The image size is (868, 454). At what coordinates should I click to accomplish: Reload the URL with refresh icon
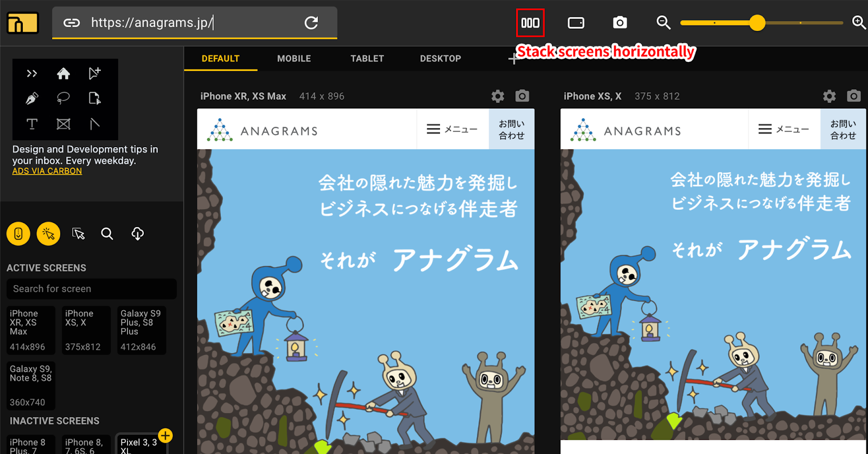(311, 23)
